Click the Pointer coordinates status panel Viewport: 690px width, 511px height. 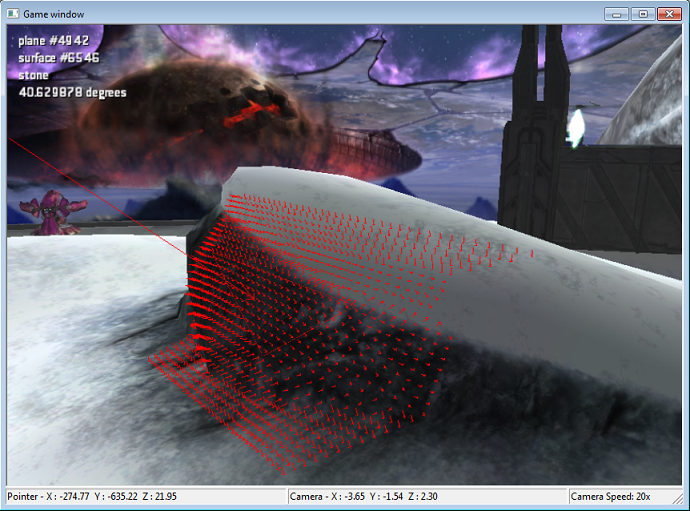point(146,496)
